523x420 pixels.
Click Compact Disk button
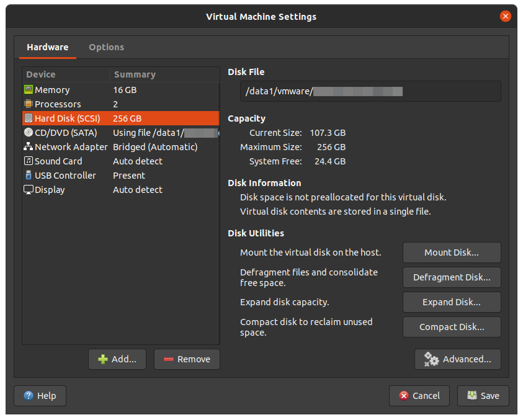tap(452, 327)
